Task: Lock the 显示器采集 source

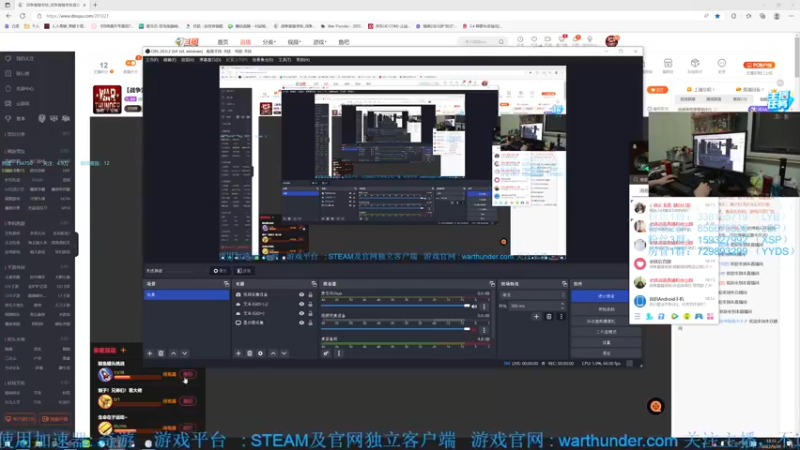Action: 310,322
